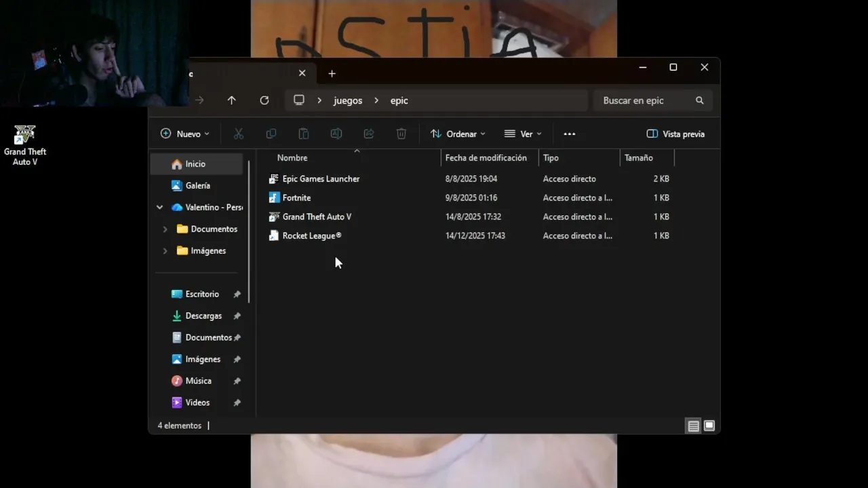Click the Fortnite shortcut icon
The image size is (868, 488).
coord(274,198)
